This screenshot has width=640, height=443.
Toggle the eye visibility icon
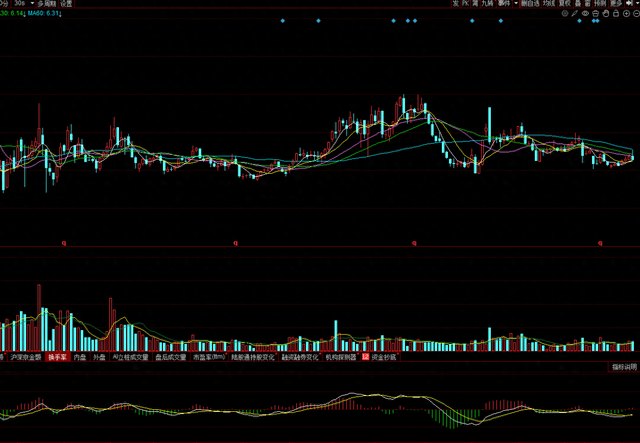(585, 13)
